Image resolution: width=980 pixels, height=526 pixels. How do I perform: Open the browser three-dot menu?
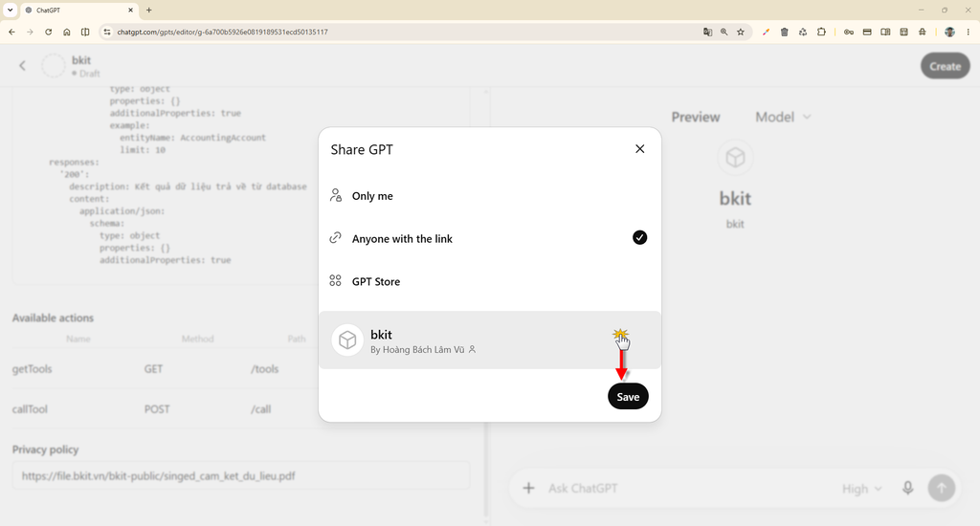[x=969, y=32]
